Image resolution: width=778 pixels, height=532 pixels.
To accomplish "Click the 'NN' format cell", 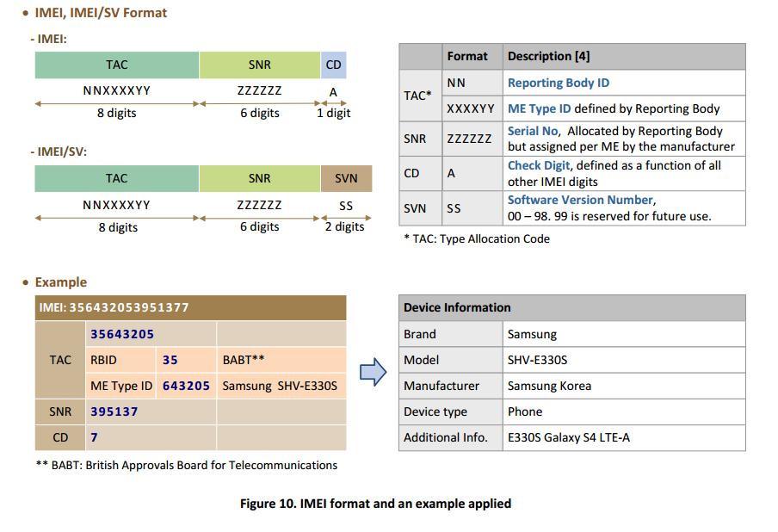I will coord(472,83).
